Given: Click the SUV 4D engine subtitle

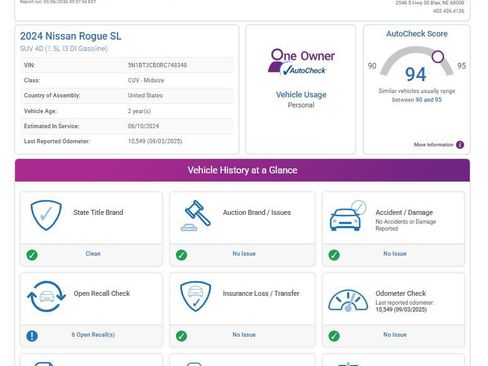Looking at the screenshot, I should [x=64, y=49].
